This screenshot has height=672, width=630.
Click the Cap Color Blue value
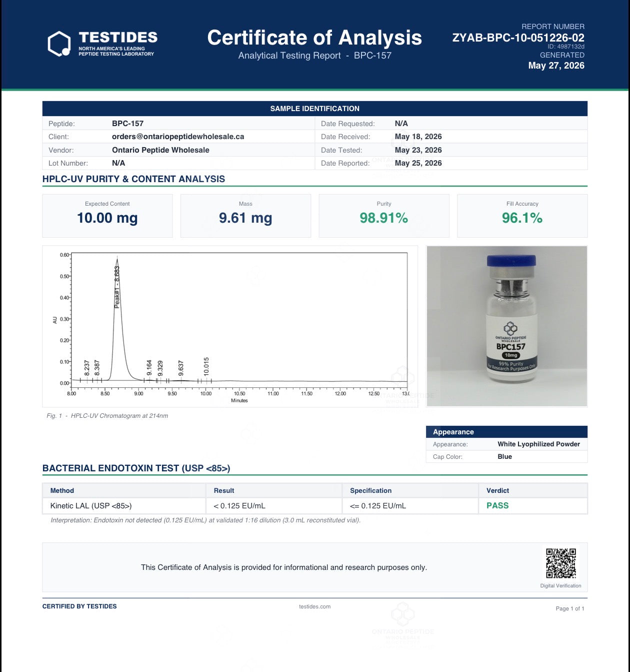tap(504, 457)
